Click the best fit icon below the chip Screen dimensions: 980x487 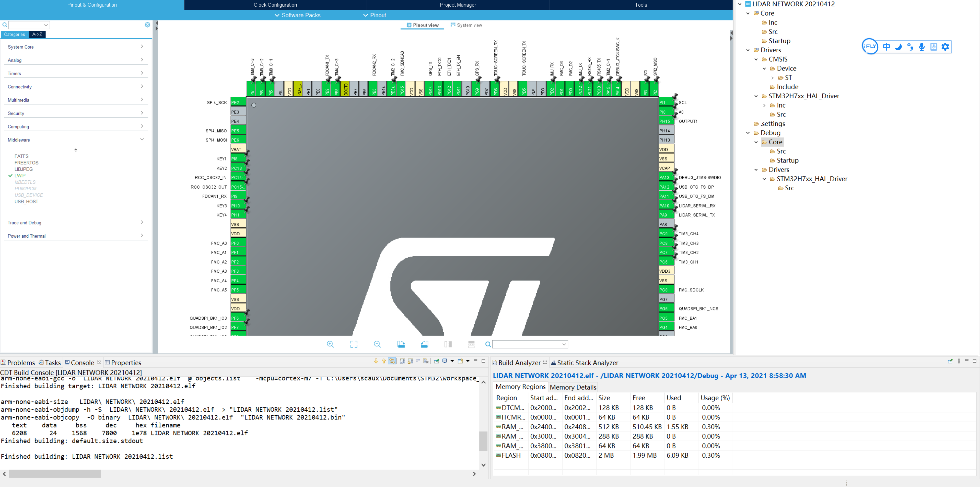(353, 344)
